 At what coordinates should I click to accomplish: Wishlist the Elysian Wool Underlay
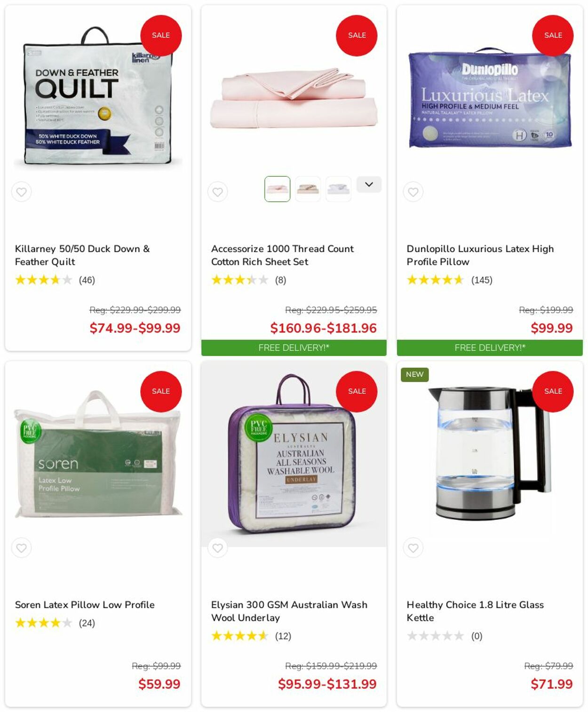coord(217,548)
